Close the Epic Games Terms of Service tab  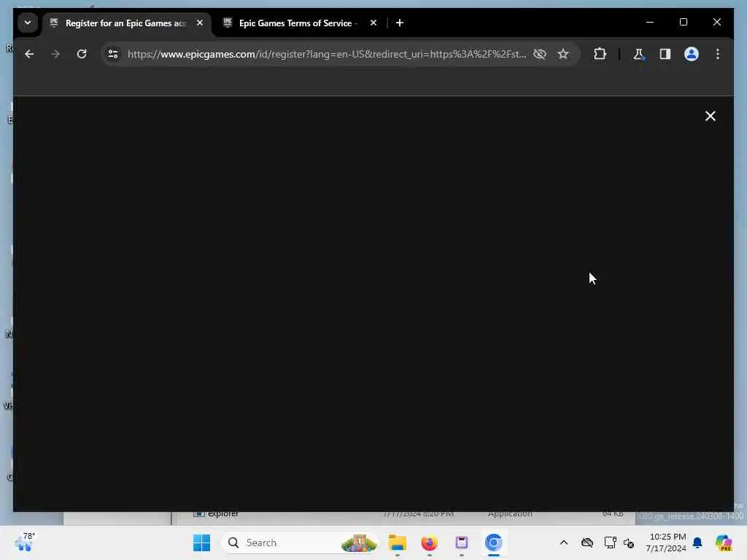(373, 23)
